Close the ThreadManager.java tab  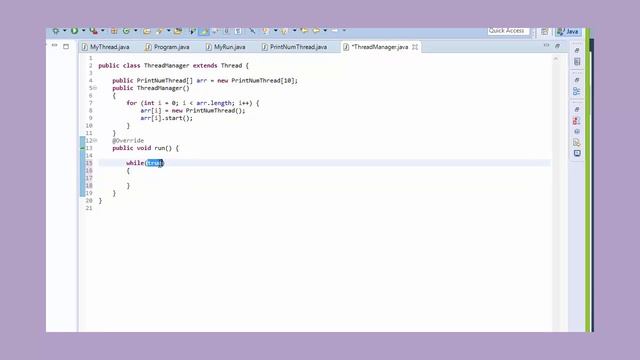pyautogui.click(x=415, y=47)
